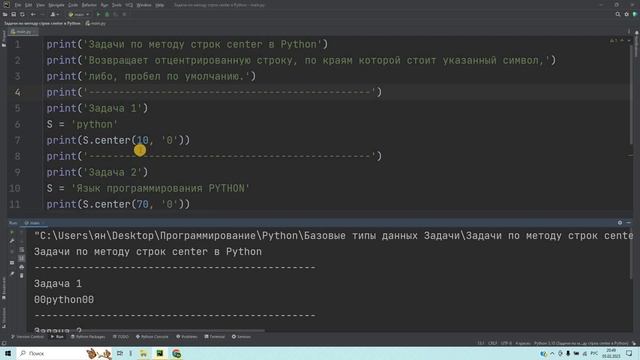
Task: Click 00python00 output in console
Action: [64, 300]
